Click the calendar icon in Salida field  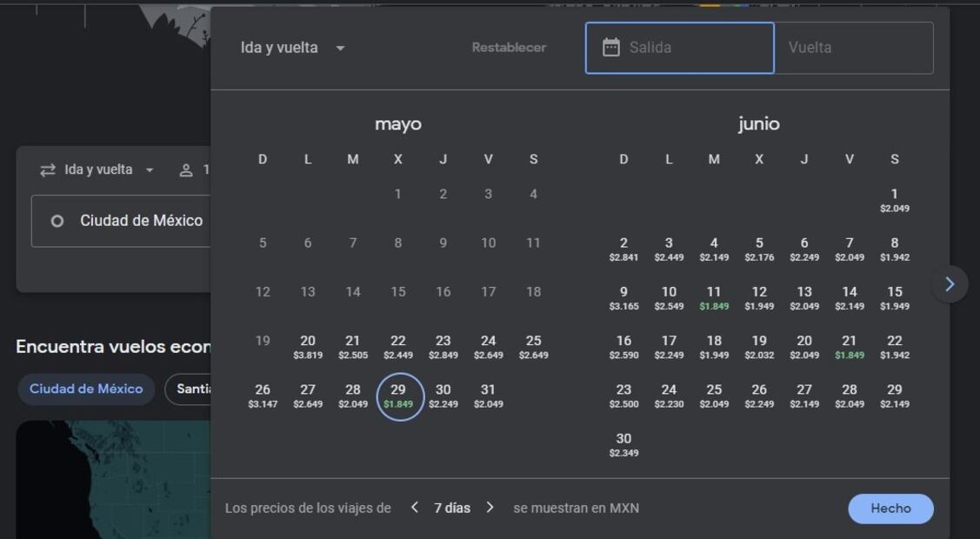tap(611, 48)
